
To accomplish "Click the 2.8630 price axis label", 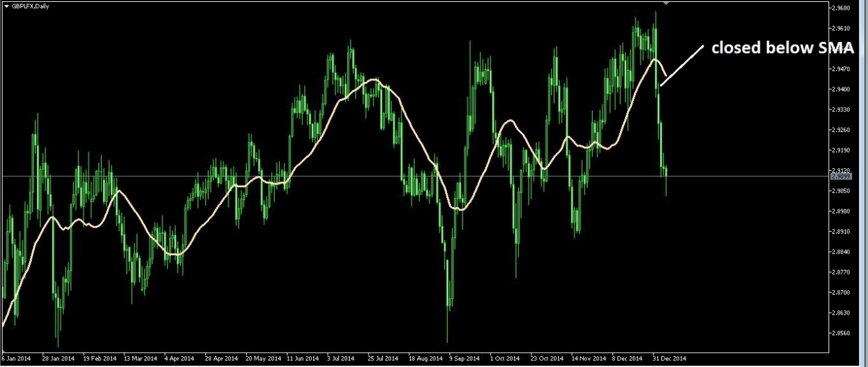I will 841,313.
